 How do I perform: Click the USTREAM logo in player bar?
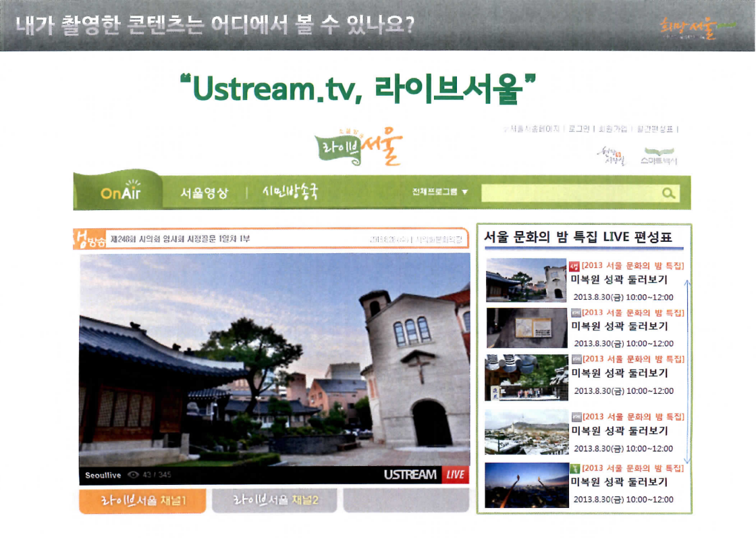pyautogui.click(x=410, y=475)
